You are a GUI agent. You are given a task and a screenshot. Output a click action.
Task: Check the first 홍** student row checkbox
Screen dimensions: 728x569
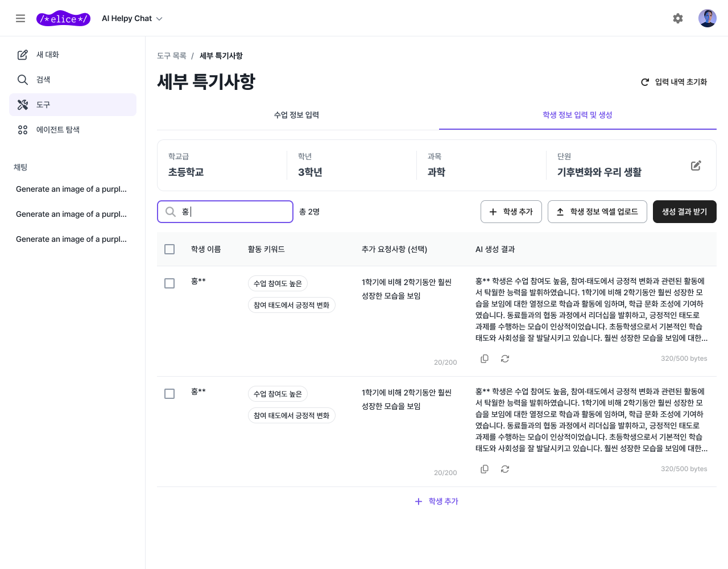(x=169, y=283)
